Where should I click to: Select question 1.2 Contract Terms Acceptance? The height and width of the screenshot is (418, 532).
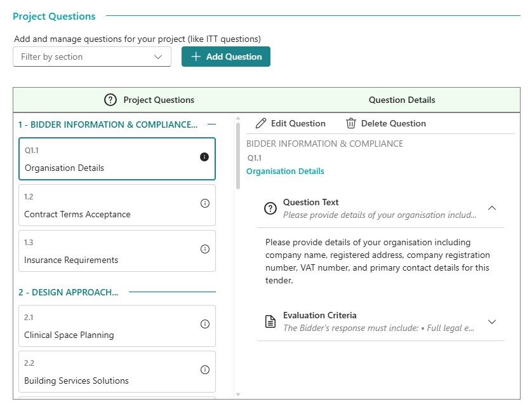click(117, 205)
